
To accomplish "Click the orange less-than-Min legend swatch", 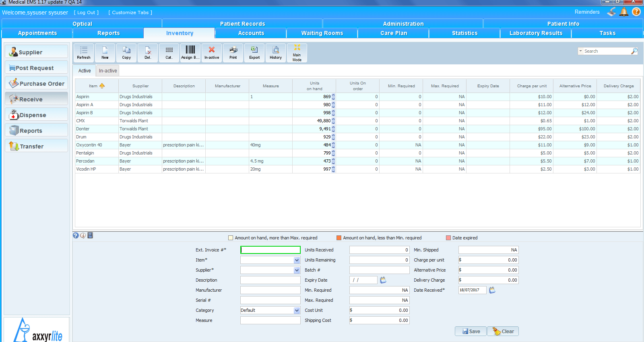I will pos(339,238).
